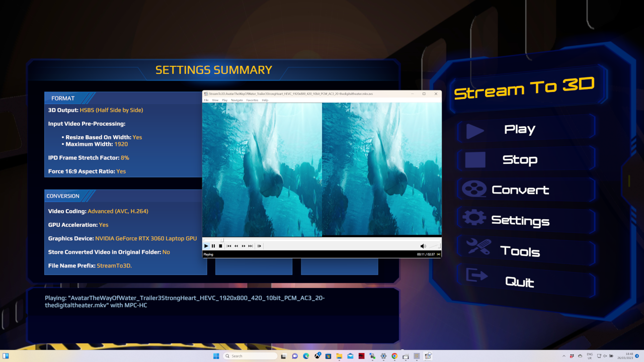Stop playback in MPC-HC toolbar

coord(220,246)
